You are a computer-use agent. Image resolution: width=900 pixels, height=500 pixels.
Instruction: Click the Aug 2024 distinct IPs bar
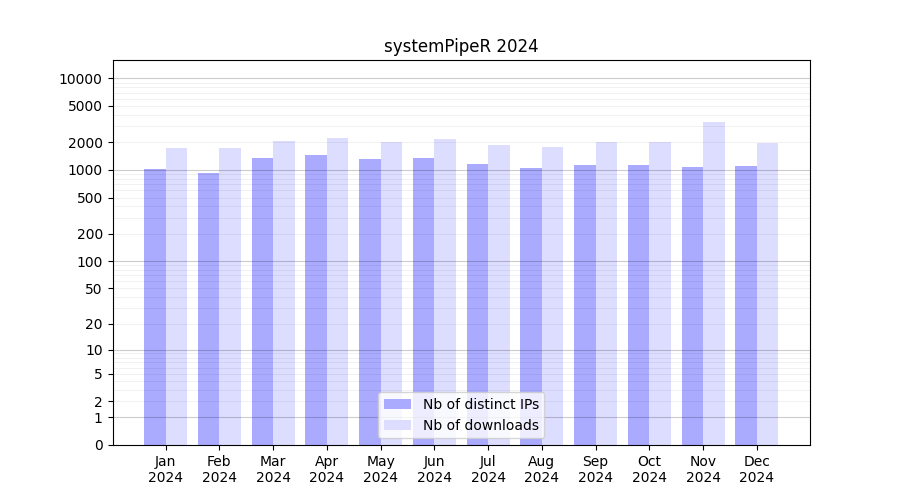click(531, 306)
